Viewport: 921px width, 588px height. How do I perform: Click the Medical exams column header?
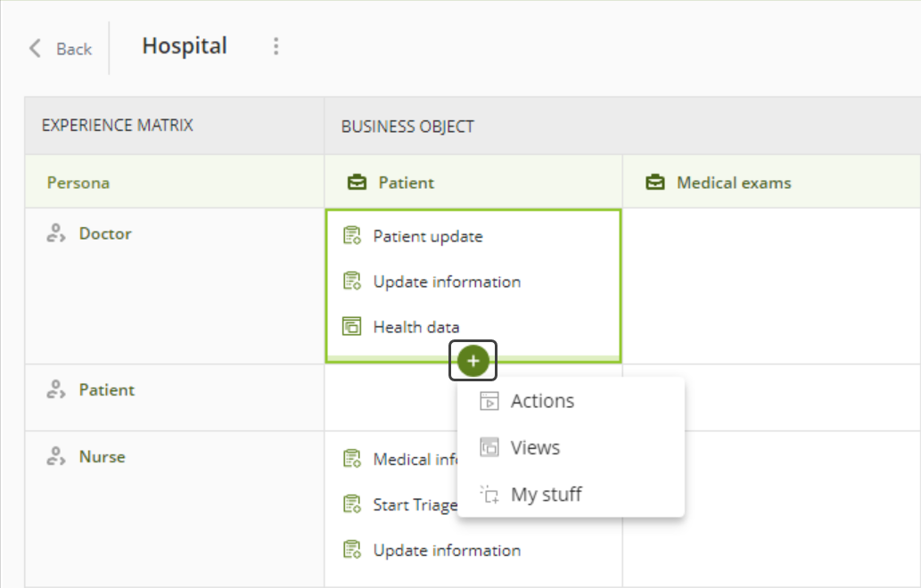[734, 183]
